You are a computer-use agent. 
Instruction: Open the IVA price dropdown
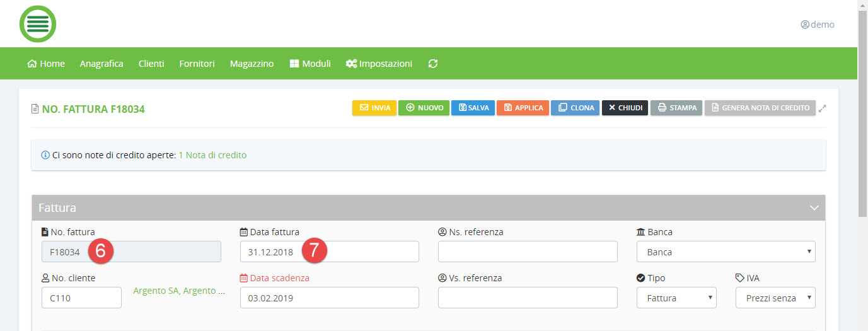tap(775, 298)
